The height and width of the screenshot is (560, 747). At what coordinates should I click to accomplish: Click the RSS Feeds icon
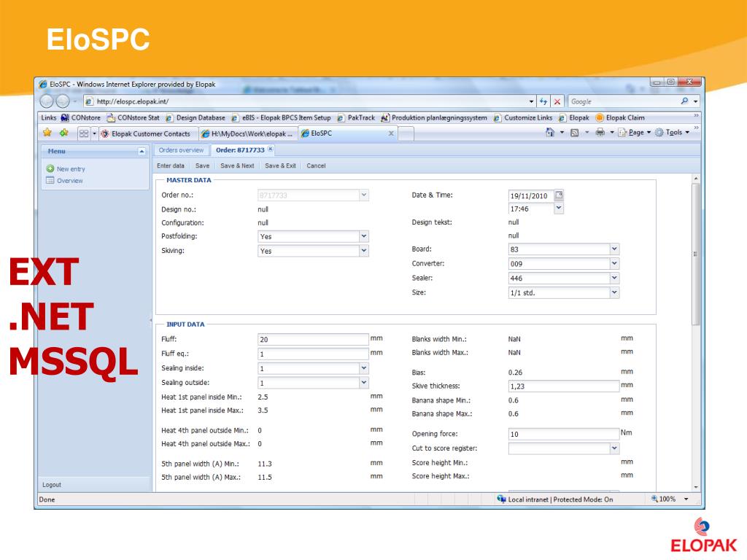(x=575, y=133)
